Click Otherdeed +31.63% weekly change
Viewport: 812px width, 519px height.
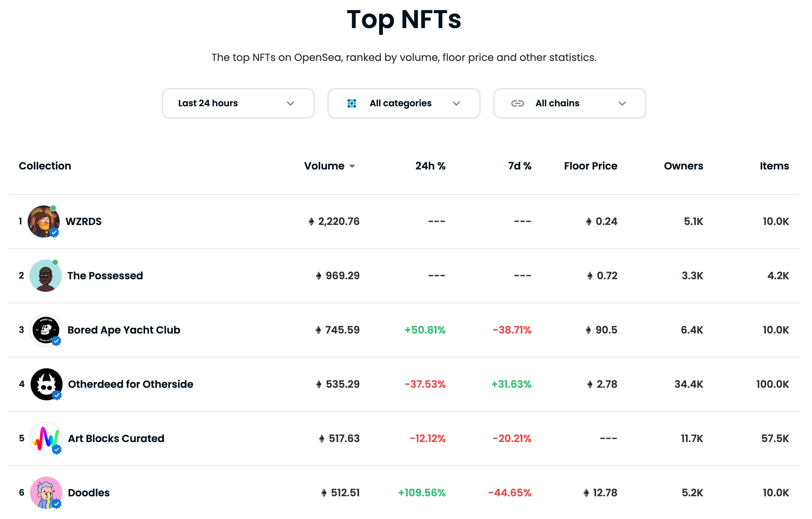tap(512, 384)
